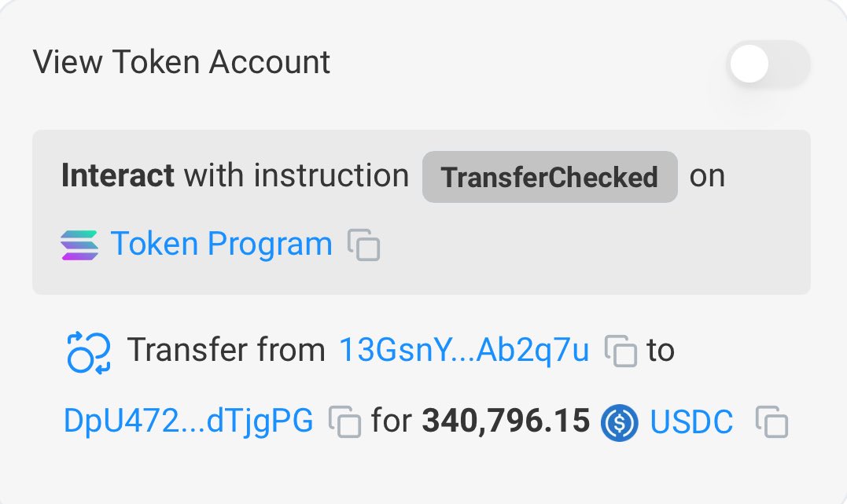Click the View Token Account label
The height and width of the screenshot is (504, 847).
coord(182,61)
